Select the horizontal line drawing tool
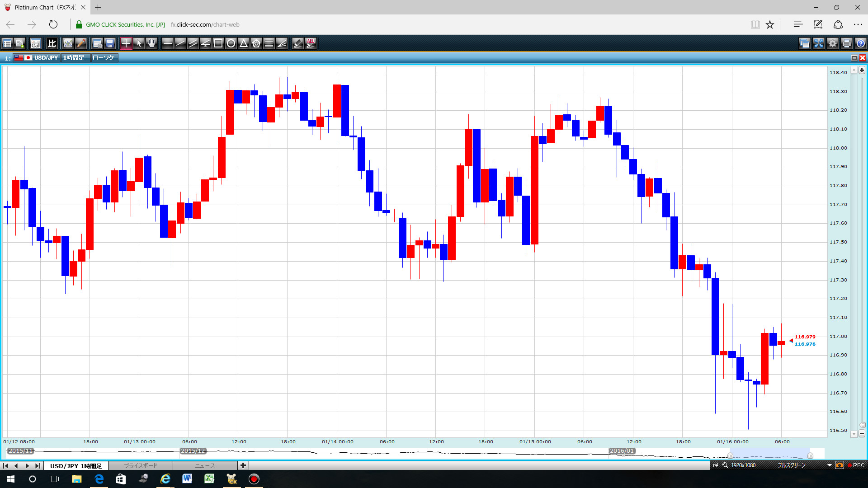The width and height of the screenshot is (868, 488). coord(167,43)
